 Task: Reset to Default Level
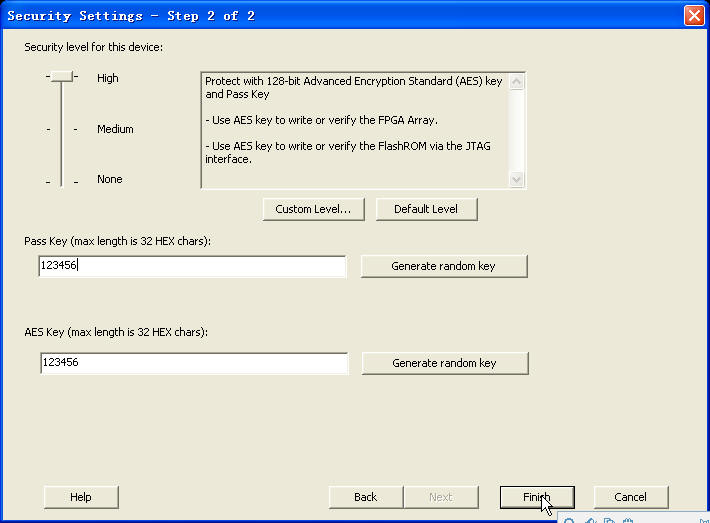[x=426, y=209]
